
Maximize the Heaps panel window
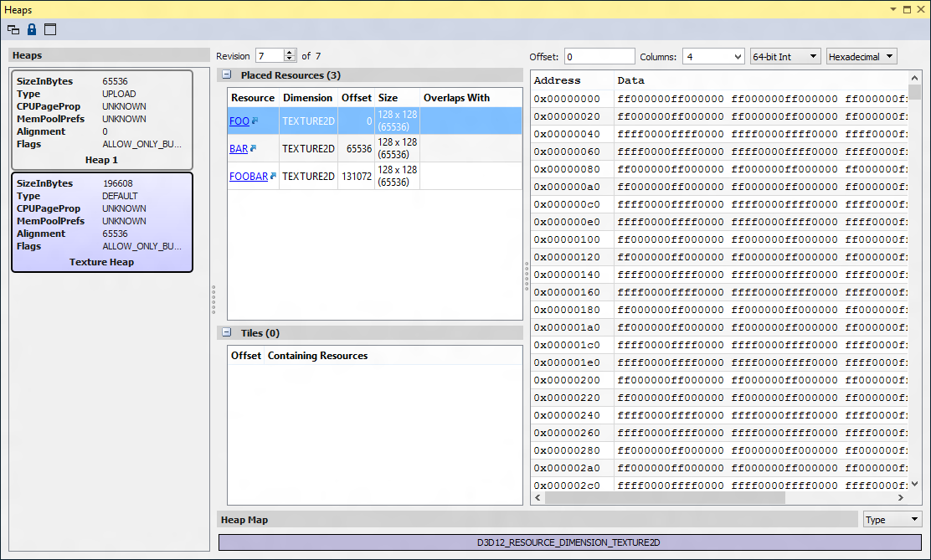pos(907,9)
